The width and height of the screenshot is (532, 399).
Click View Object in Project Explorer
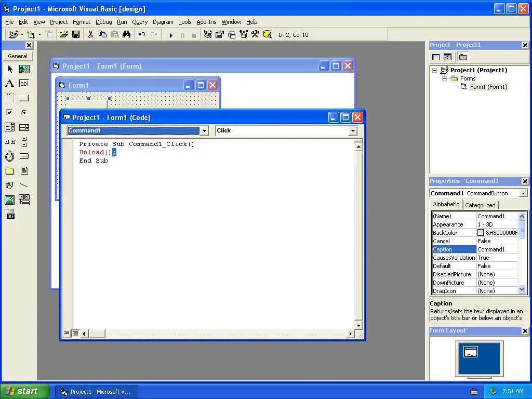447,57
